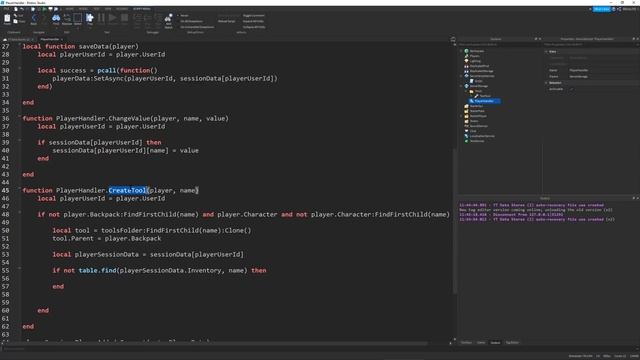Click the Stop icon in Test group
This screenshot has height=360, width=640.
coord(124,19)
